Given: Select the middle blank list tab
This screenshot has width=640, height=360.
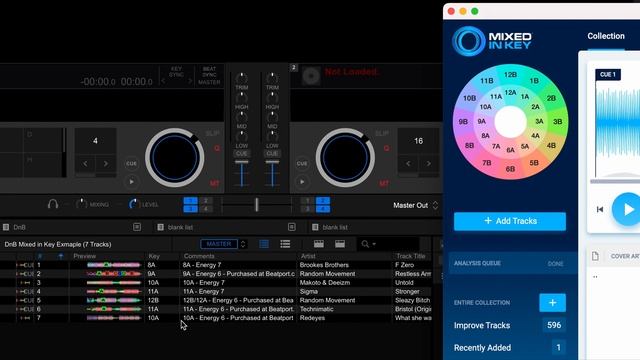Looking at the screenshot, I should pyautogui.click(x=180, y=227).
